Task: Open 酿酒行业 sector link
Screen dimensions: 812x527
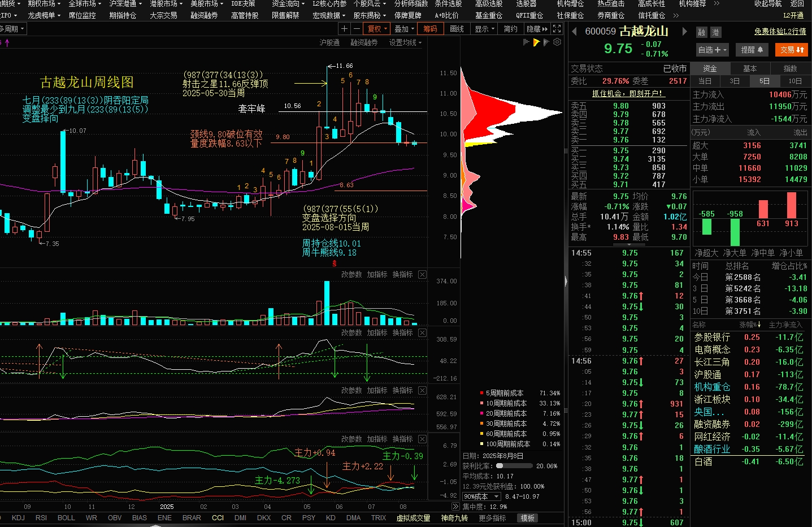Action: coord(712,449)
